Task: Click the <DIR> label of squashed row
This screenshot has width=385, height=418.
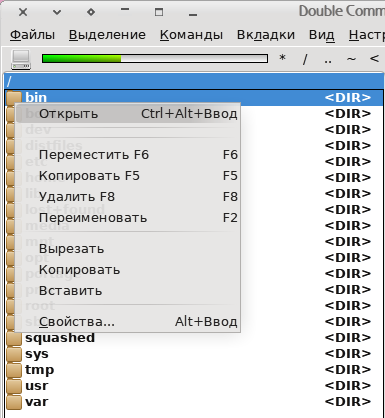Action: pyautogui.click(x=348, y=338)
